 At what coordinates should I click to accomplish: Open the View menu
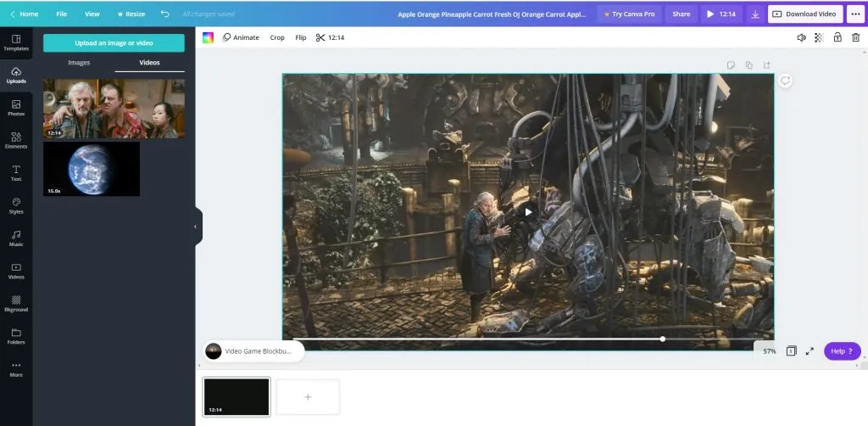[x=92, y=14]
